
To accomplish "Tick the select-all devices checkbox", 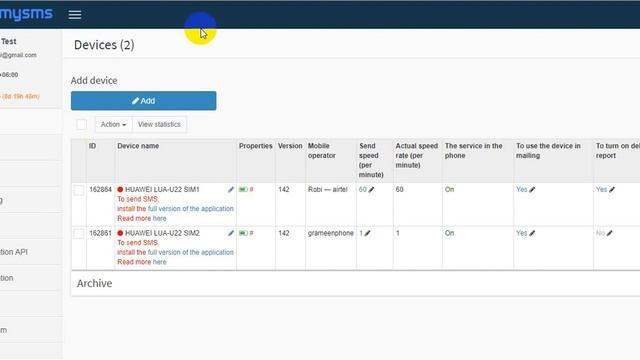I will coord(82,124).
